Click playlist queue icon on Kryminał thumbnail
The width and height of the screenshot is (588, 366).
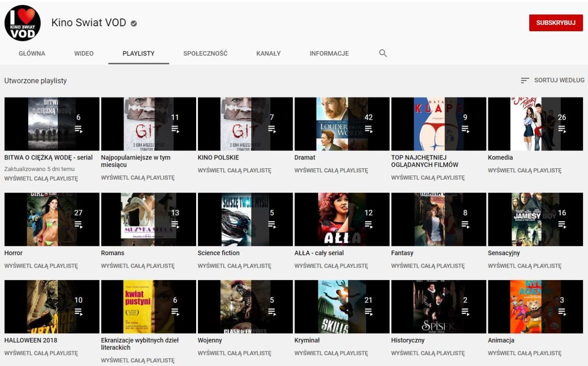tap(368, 312)
